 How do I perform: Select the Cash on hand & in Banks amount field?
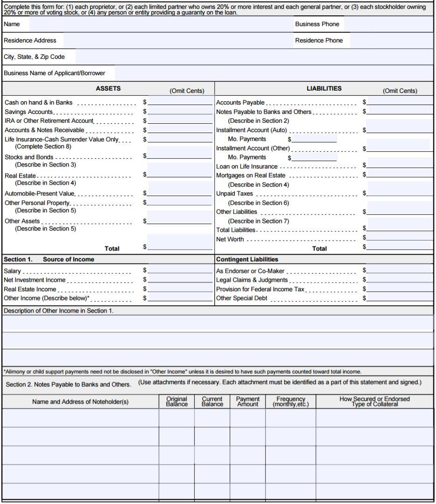coord(180,101)
